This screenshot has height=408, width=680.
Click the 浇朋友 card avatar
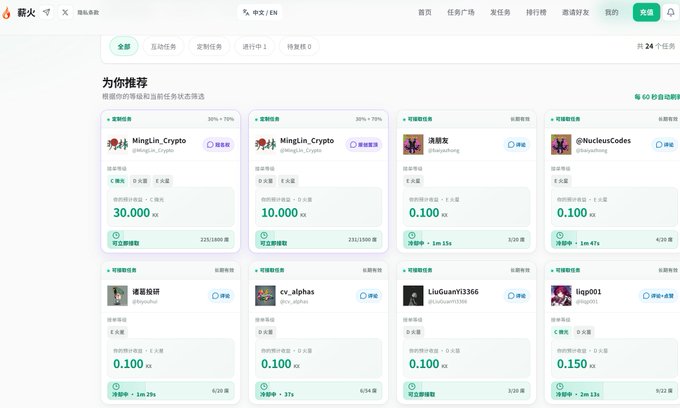tap(413, 144)
